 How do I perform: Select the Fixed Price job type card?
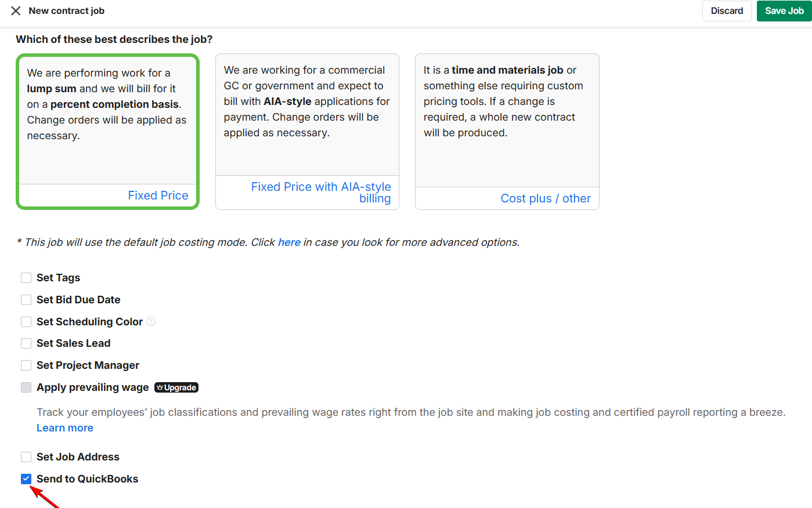[108, 132]
